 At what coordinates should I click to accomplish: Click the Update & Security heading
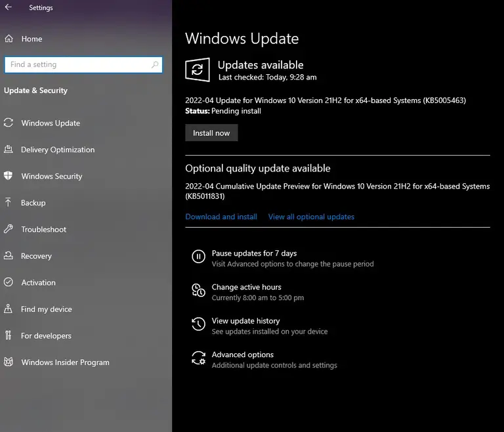click(x=35, y=91)
